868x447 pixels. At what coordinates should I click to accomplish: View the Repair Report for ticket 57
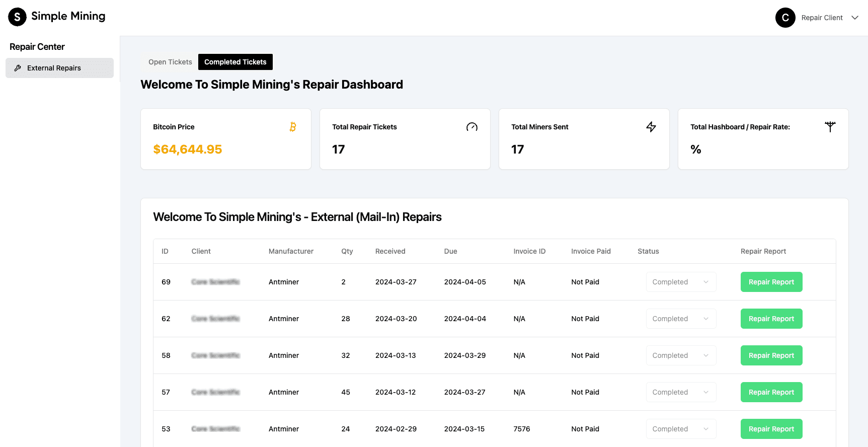pyautogui.click(x=771, y=392)
